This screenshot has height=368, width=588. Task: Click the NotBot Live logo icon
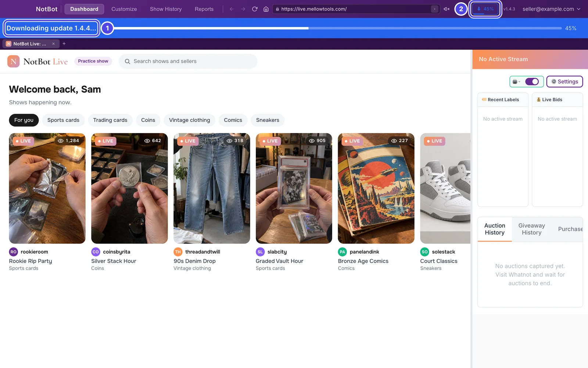coord(14,61)
